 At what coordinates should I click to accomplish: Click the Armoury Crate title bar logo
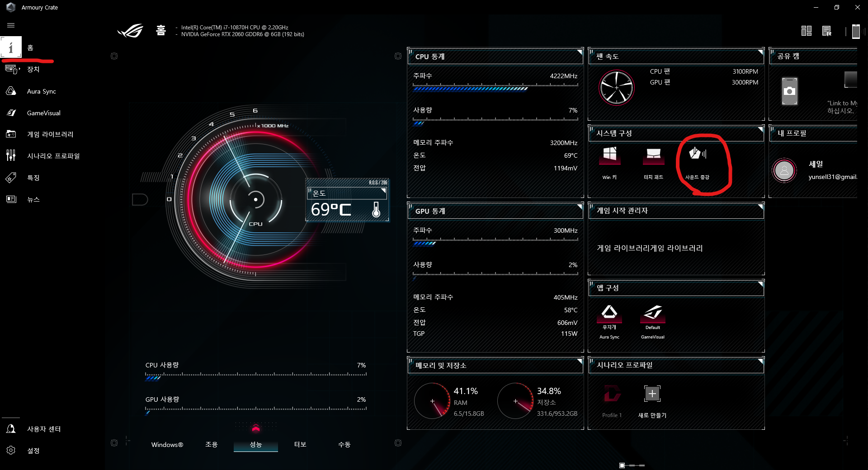(x=11, y=7)
